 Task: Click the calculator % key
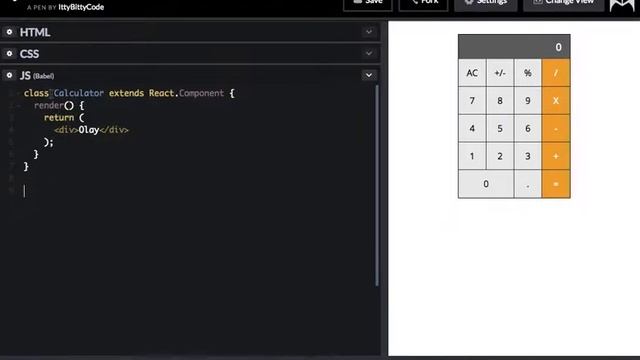528,73
